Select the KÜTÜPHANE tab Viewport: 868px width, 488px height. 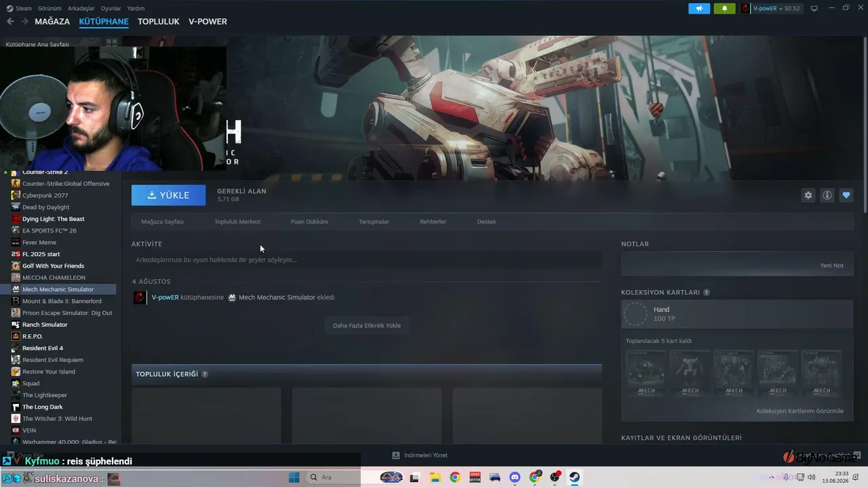[x=104, y=22]
